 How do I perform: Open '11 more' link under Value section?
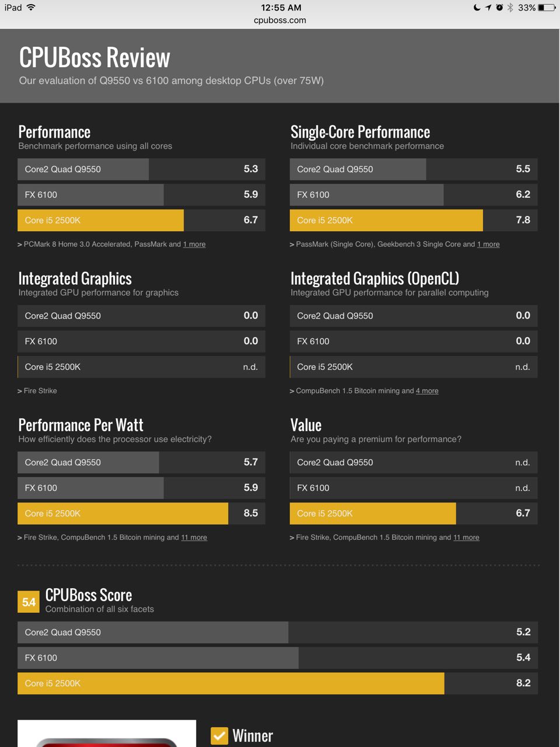[x=466, y=537]
